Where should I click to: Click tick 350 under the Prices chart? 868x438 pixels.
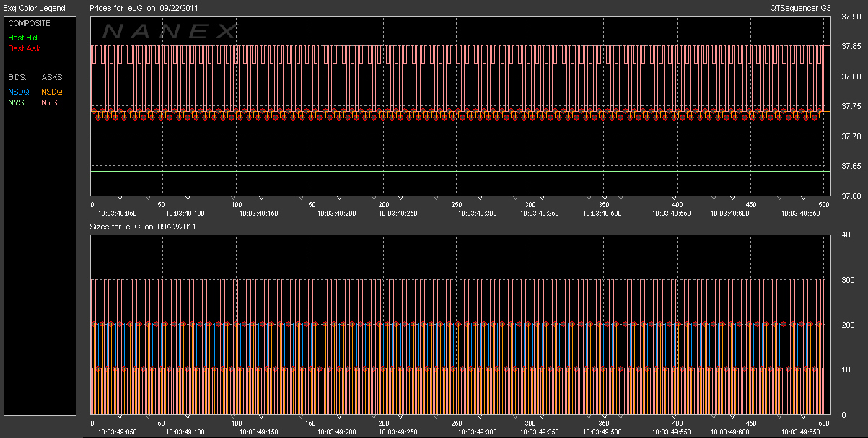[603, 205]
